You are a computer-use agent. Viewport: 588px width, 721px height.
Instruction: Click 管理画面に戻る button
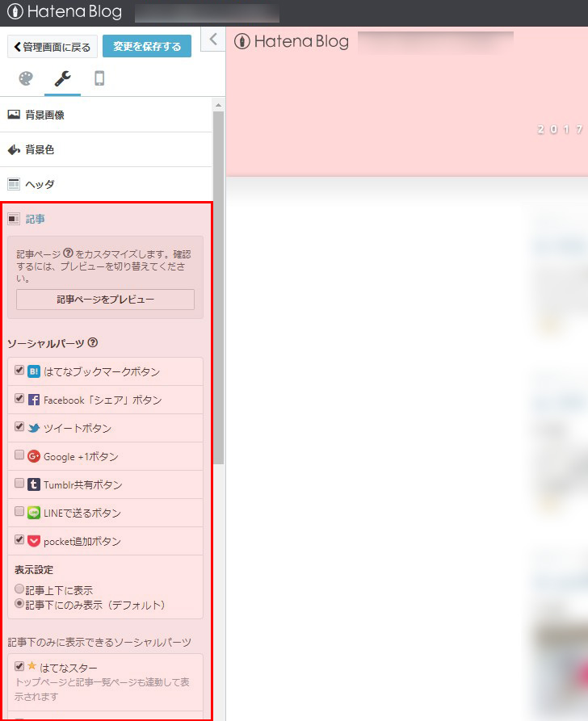click(x=52, y=47)
